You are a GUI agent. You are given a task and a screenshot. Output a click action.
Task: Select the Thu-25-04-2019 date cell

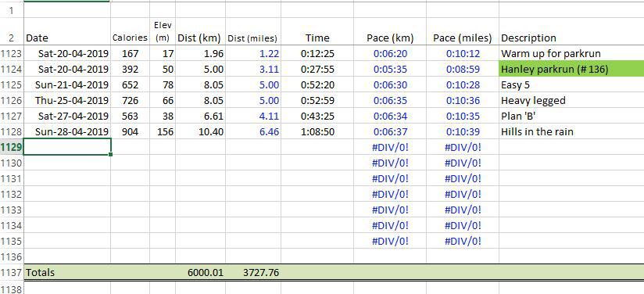67,100
